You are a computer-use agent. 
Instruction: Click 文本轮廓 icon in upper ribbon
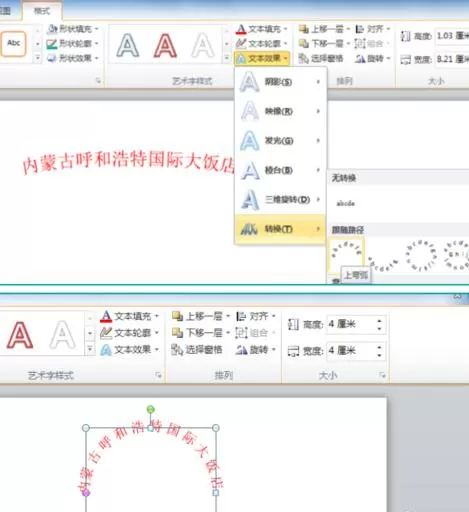click(x=241, y=44)
